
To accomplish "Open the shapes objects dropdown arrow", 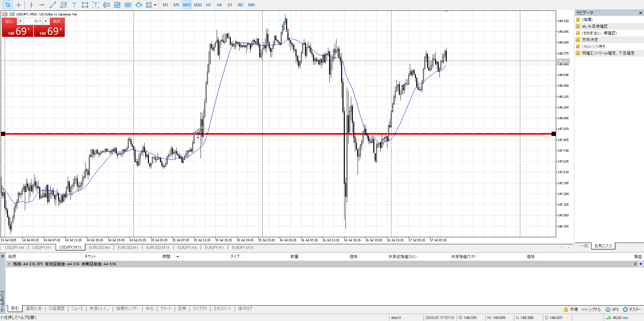I will click(x=155, y=5).
